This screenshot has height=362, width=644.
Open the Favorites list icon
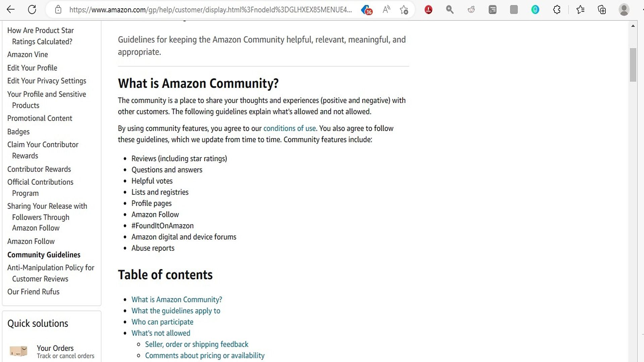pyautogui.click(x=581, y=9)
